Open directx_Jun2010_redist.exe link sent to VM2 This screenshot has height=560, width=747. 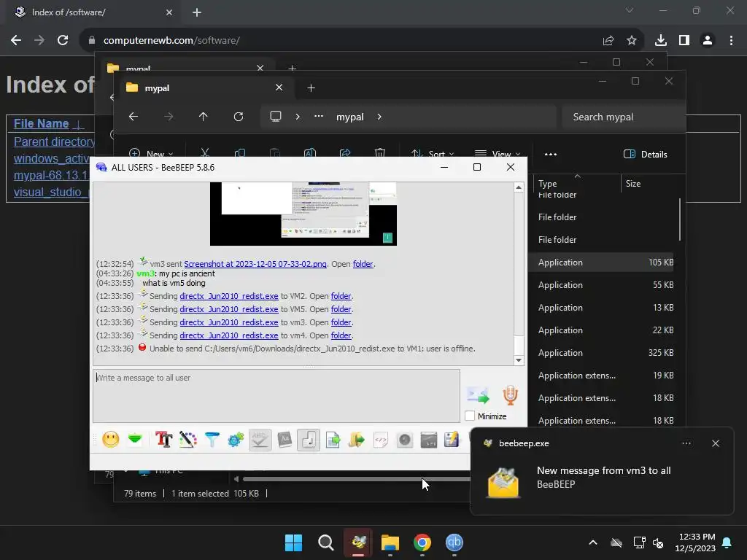[229, 296]
